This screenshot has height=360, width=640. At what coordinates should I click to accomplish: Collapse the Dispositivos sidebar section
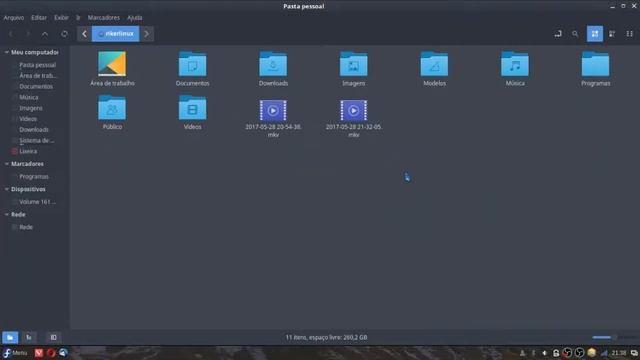pyautogui.click(x=7, y=189)
